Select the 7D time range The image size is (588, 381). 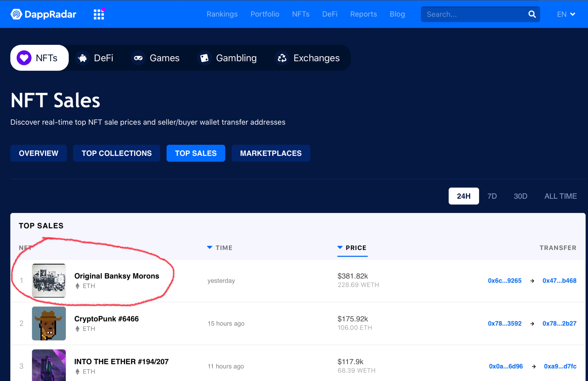(x=492, y=196)
